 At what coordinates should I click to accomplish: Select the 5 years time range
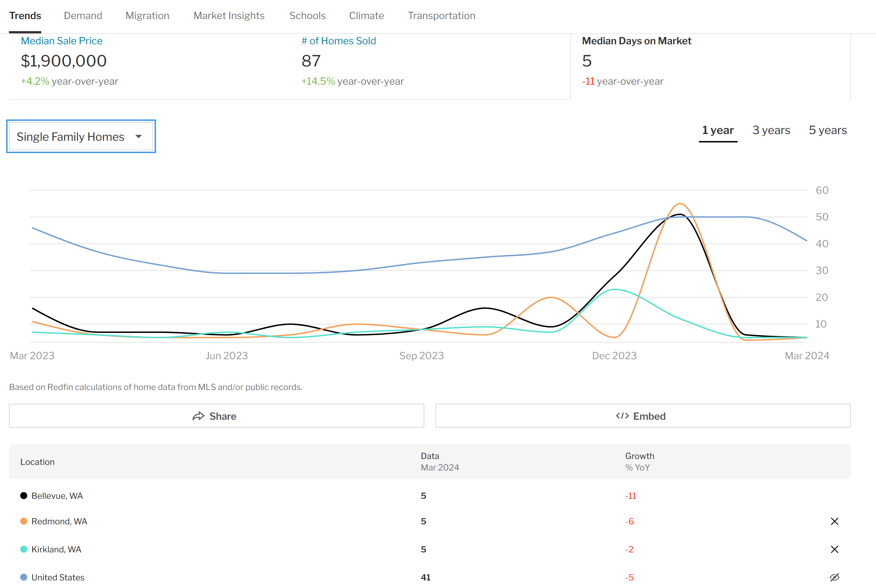pos(828,130)
